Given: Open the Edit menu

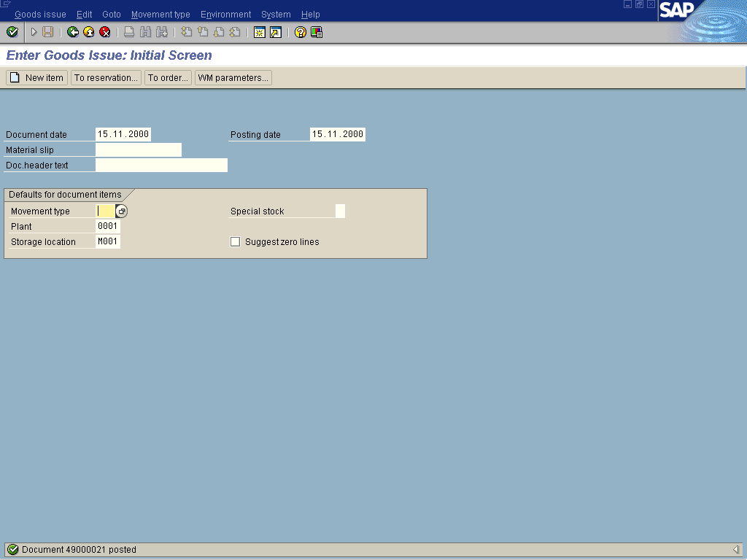Looking at the screenshot, I should [85, 15].
